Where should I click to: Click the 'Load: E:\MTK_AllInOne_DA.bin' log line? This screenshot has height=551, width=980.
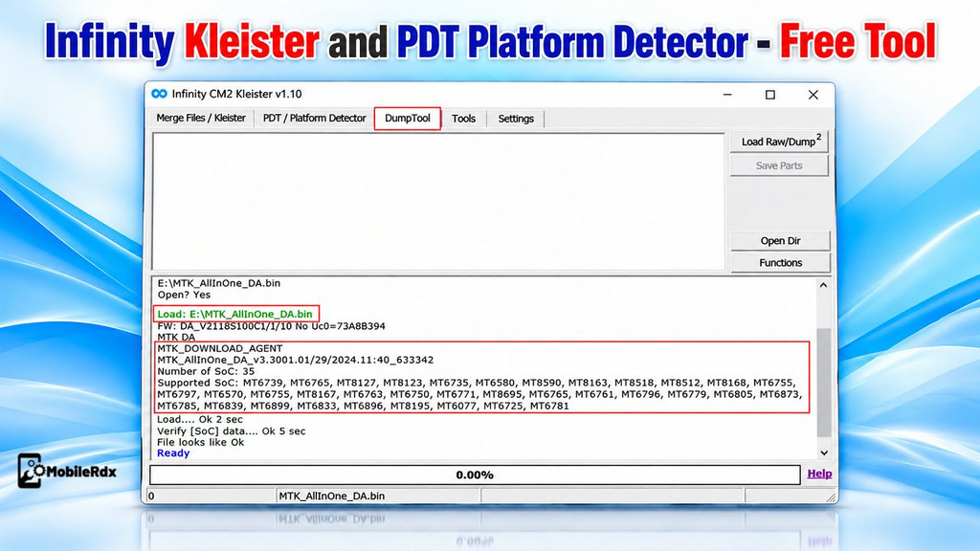(x=235, y=314)
